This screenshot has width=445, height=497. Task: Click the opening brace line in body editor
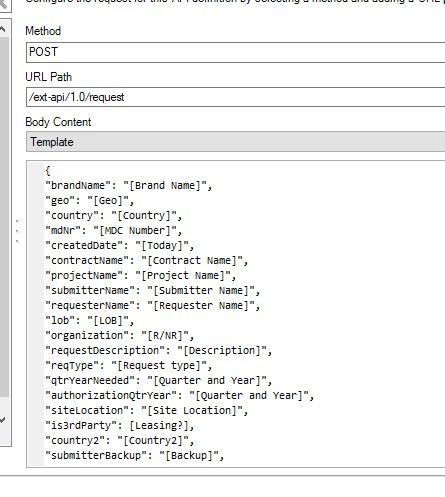48,171
